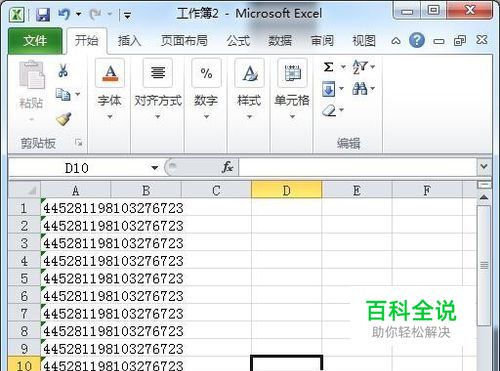Click the Name Box showing D10
This screenshot has height=371, width=500.
pos(77,168)
